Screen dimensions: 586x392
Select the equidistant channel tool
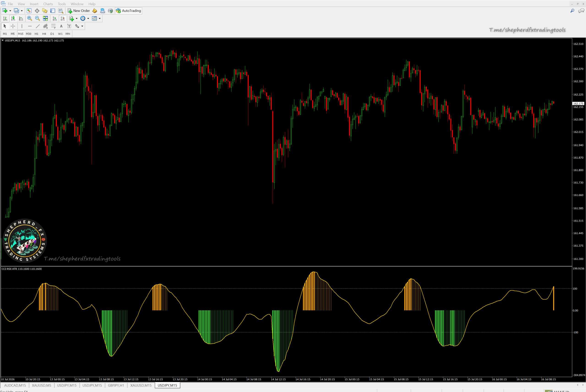46,26
